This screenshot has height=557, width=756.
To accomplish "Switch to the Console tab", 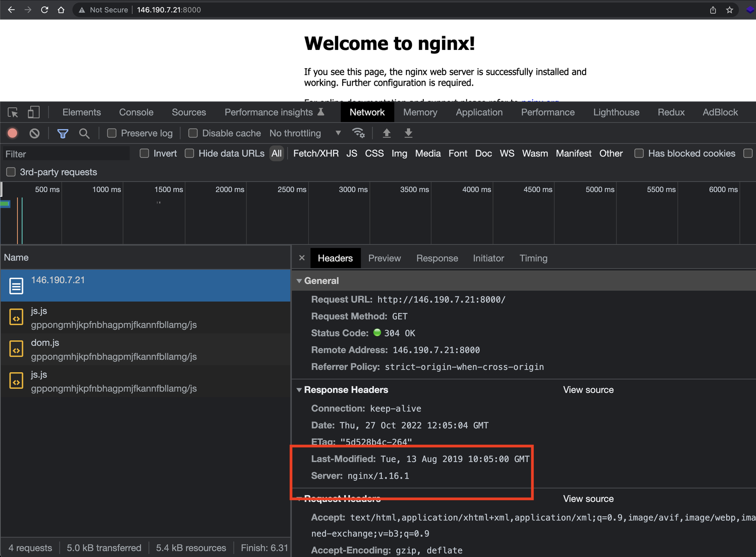I will (136, 112).
